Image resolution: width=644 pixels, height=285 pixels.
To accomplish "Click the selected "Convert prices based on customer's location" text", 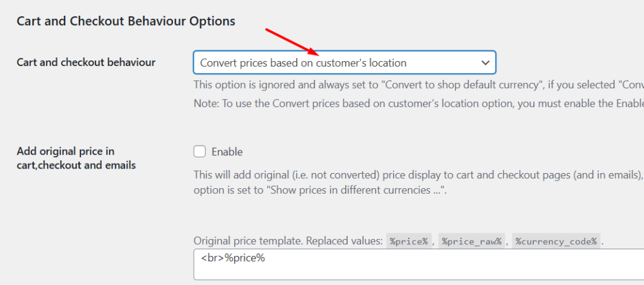I will click(x=303, y=63).
